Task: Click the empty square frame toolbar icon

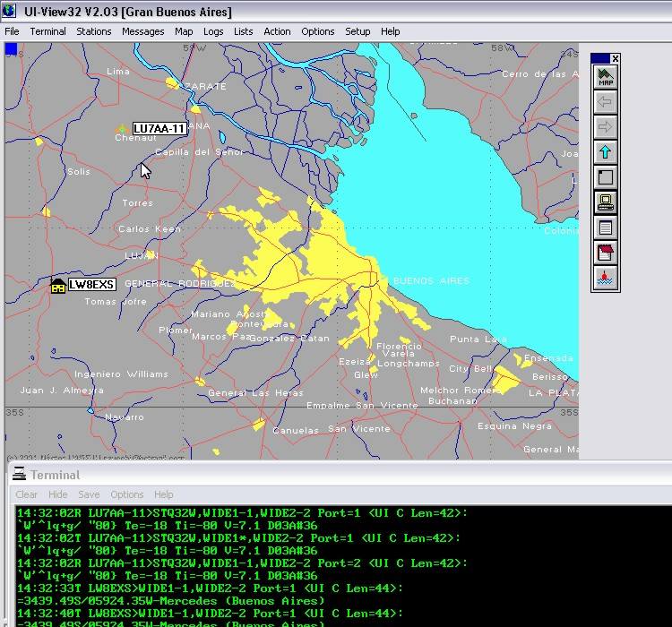Action: [606, 177]
